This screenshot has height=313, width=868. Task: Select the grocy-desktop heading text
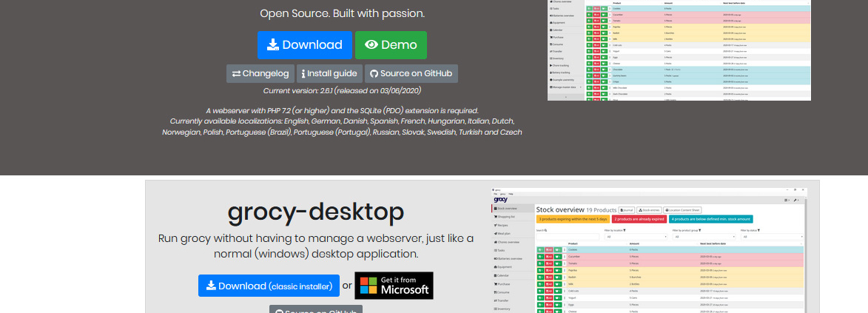[x=315, y=212]
